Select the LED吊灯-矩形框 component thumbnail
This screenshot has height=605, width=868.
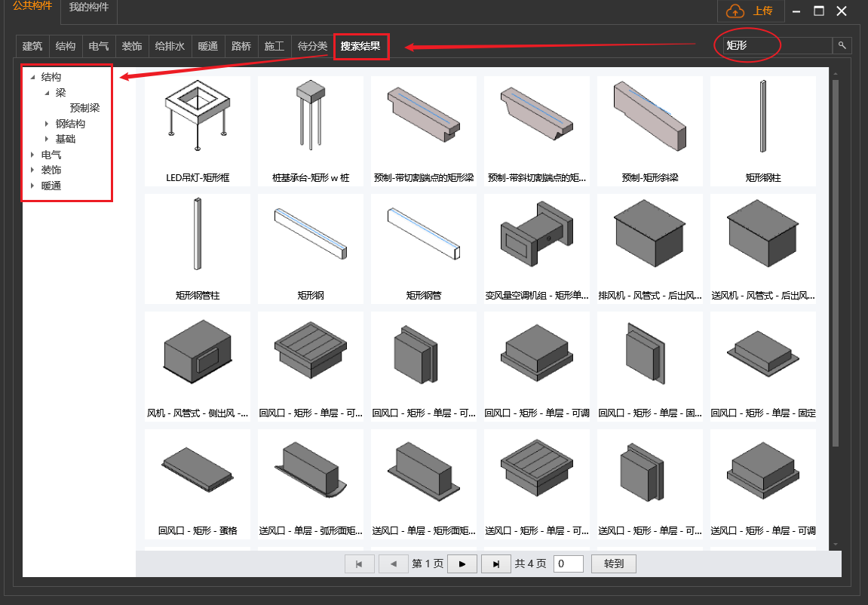point(198,131)
